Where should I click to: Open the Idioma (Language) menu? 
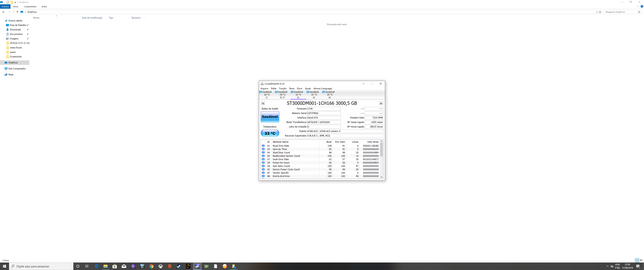pyautogui.click(x=323, y=88)
